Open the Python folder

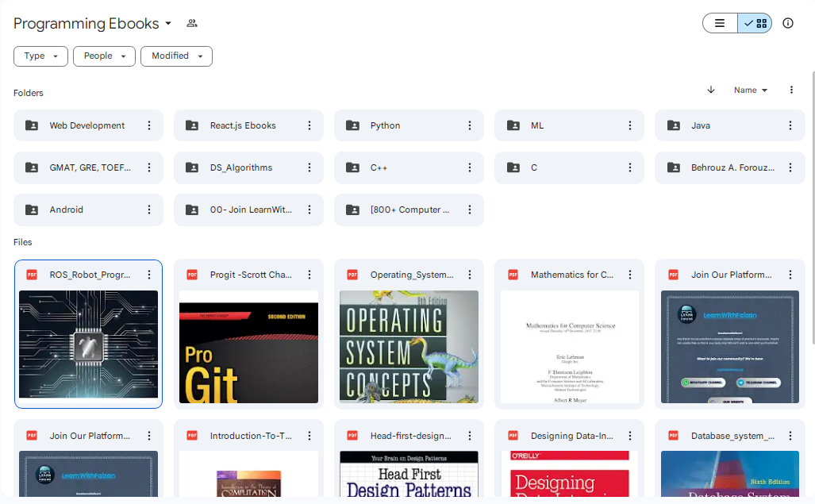coord(409,125)
